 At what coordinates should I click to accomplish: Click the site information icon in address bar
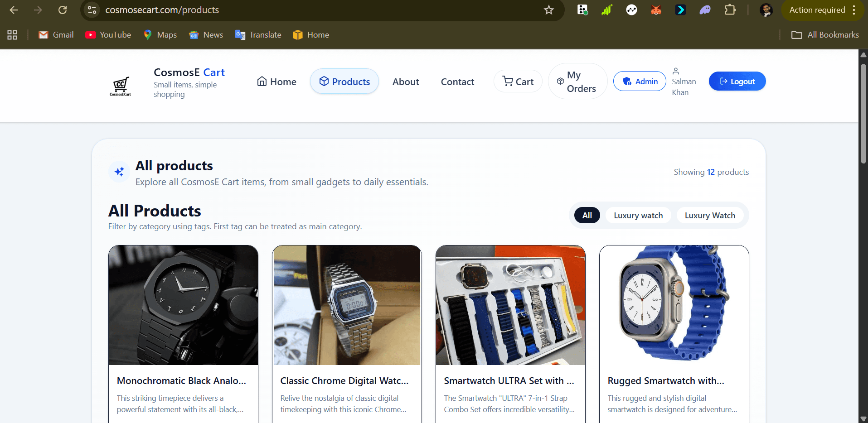coord(92,10)
